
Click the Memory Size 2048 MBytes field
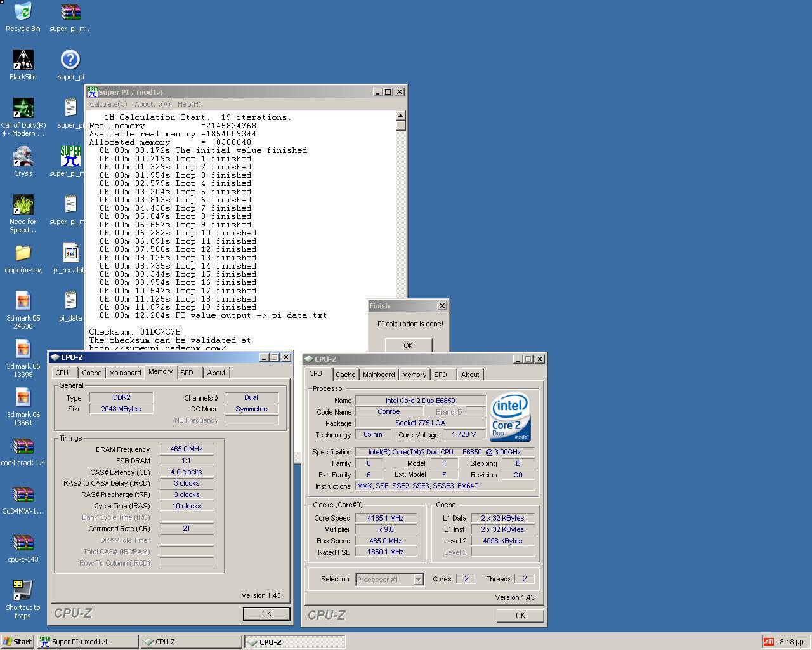[x=121, y=409]
